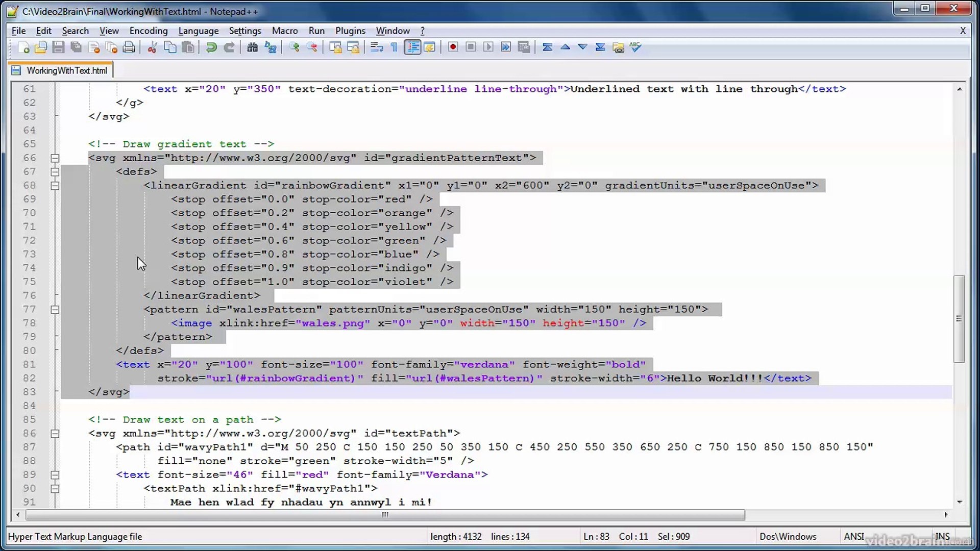Open the Macro menu

(285, 31)
